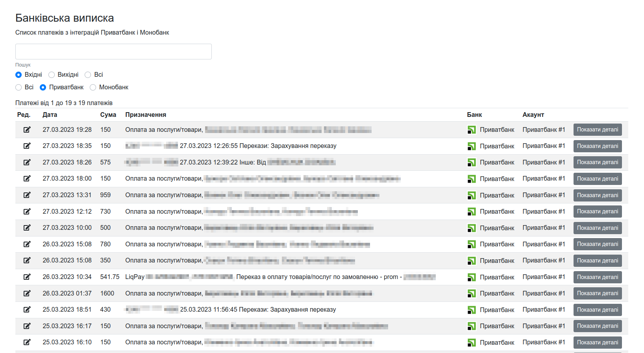Select the Вхідні radio button

[x=19, y=75]
